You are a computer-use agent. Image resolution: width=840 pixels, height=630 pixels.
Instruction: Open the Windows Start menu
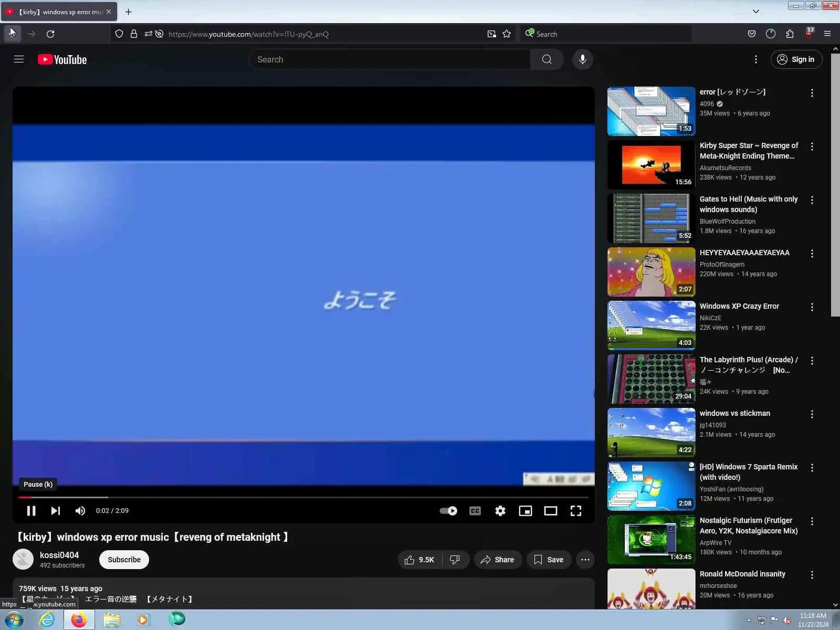tap(14, 619)
